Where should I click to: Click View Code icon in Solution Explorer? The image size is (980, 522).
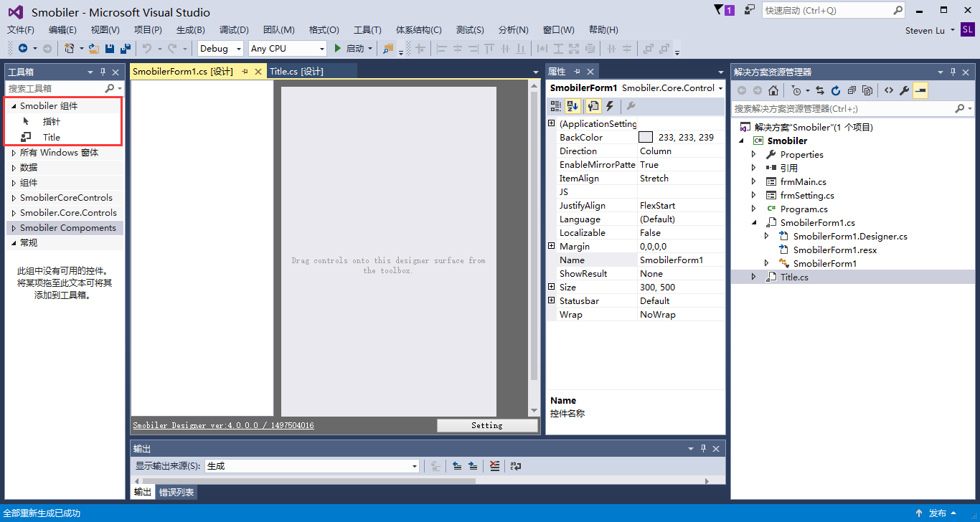pos(889,90)
